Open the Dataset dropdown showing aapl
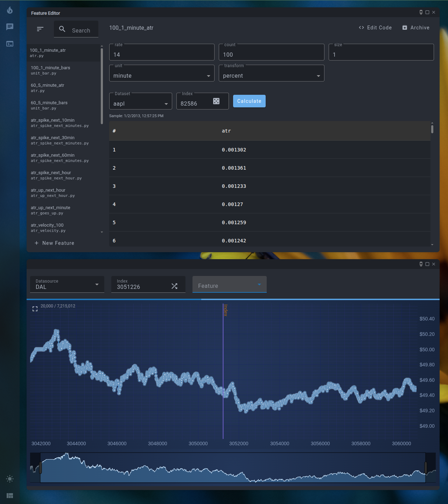448x504 pixels. pos(141,101)
